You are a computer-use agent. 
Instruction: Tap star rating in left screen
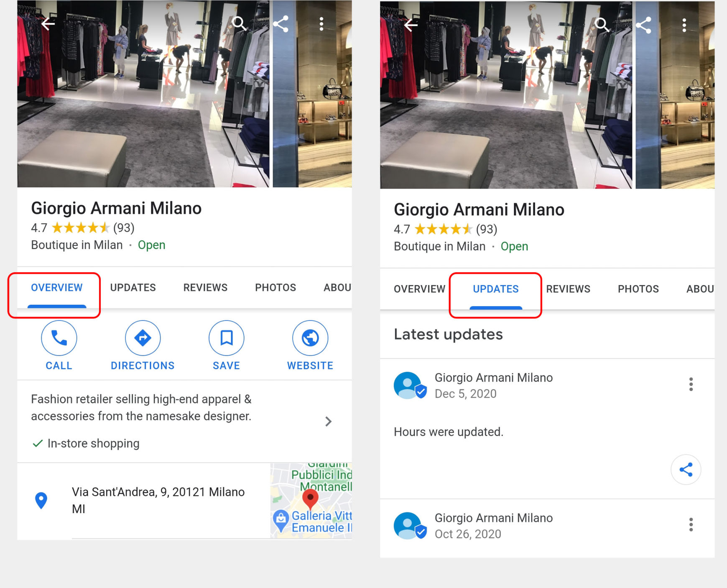[x=80, y=228]
